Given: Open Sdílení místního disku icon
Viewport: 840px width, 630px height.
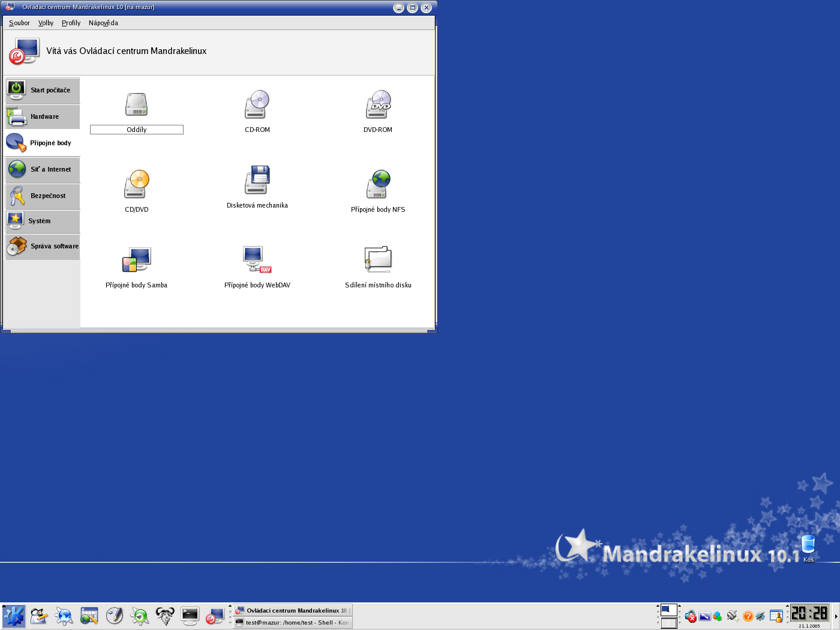Looking at the screenshot, I should point(378,260).
